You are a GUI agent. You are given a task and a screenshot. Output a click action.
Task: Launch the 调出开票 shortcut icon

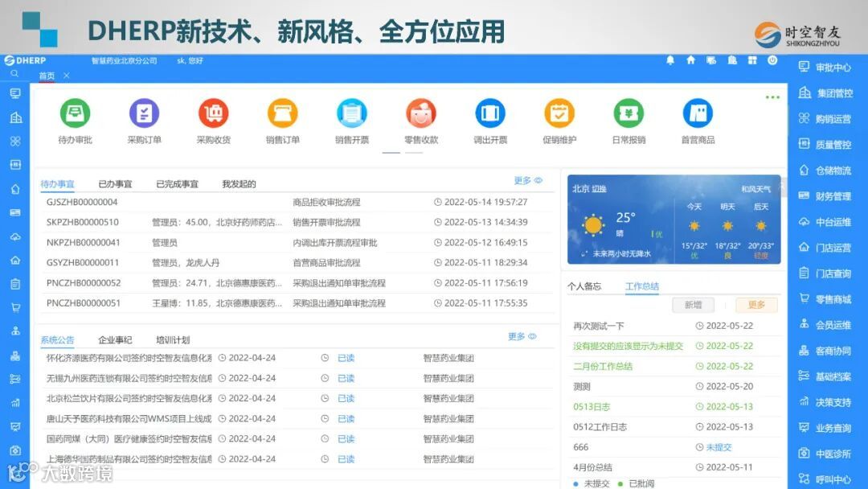click(x=490, y=113)
